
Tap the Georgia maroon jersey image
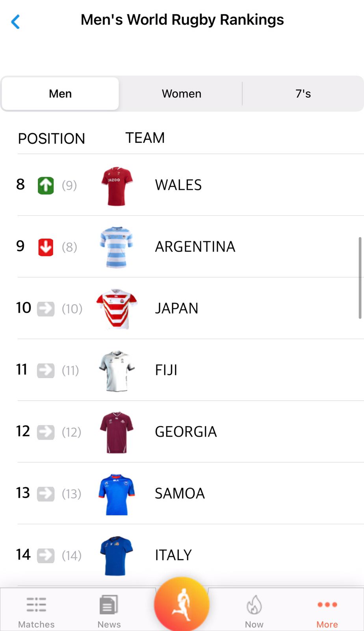117,432
